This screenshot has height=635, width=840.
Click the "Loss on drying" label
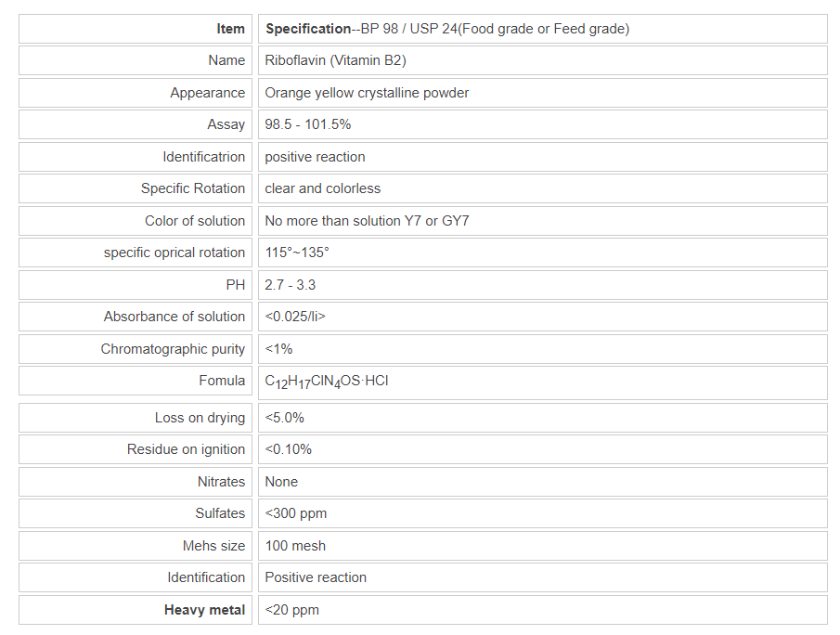coord(200,418)
